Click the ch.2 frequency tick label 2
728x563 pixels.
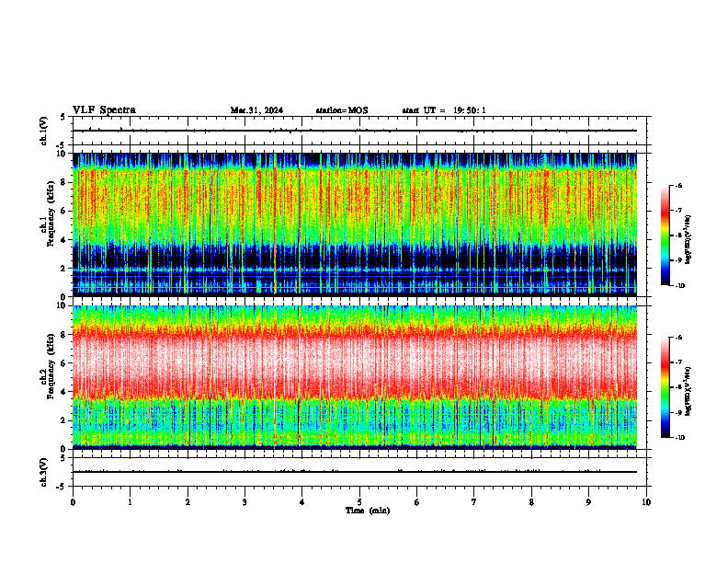pos(64,420)
